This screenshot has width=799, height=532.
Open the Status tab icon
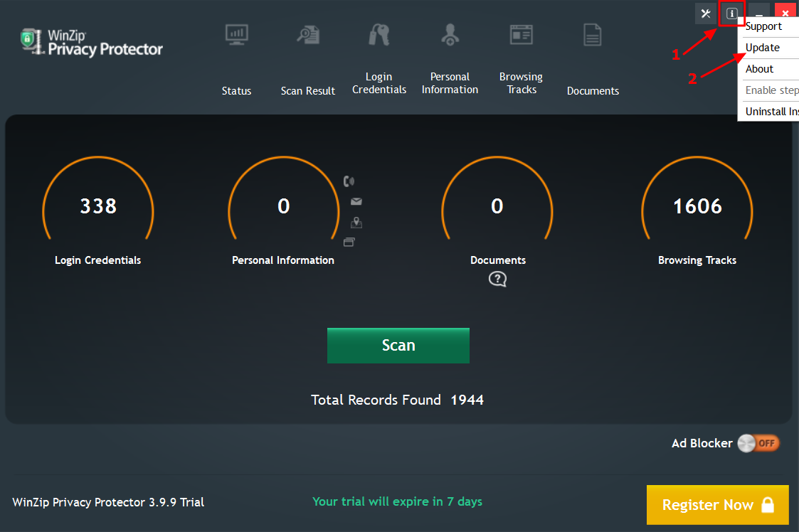pyautogui.click(x=236, y=33)
